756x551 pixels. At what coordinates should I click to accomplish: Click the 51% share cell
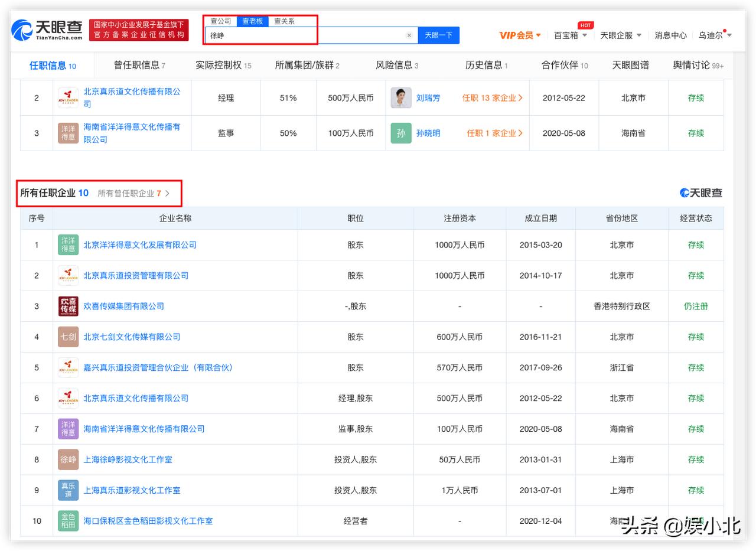tap(288, 98)
